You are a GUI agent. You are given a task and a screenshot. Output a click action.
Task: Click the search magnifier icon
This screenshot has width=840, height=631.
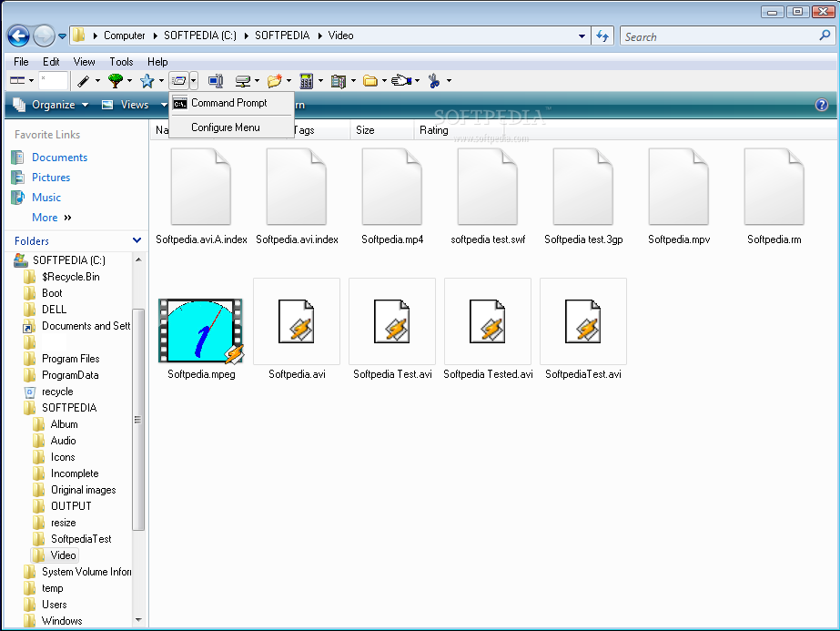click(825, 36)
